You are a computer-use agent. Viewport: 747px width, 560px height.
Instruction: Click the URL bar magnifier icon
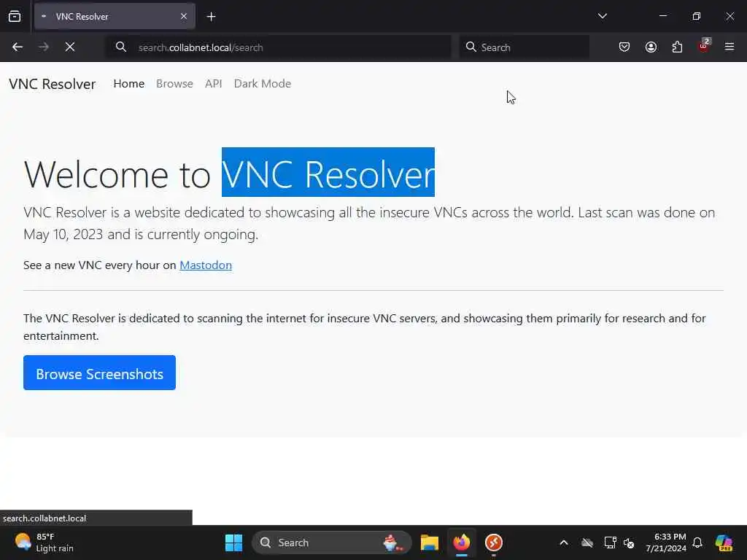[x=121, y=47]
